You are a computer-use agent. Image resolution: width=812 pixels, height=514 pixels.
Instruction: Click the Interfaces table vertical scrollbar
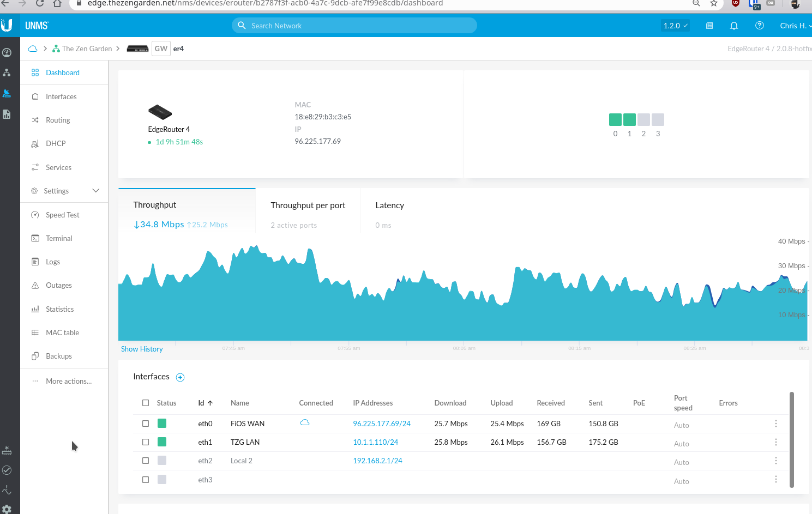pyautogui.click(x=792, y=439)
